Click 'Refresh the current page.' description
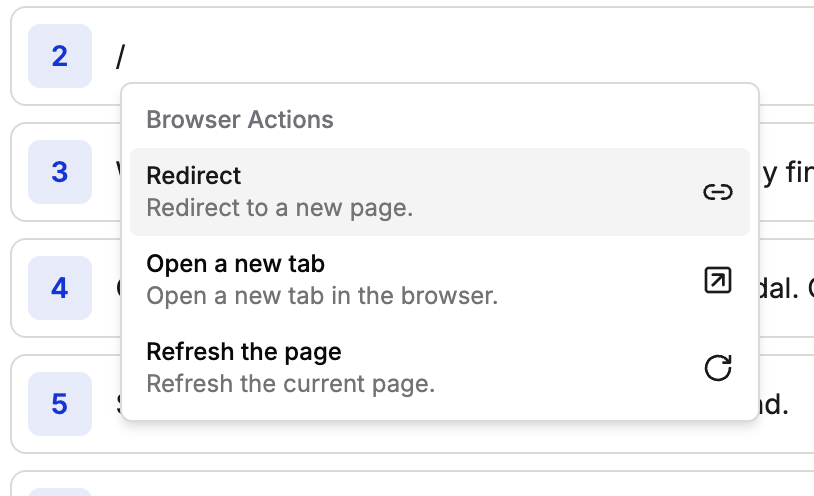Viewport: 814px width, 496px height. click(x=290, y=383)
